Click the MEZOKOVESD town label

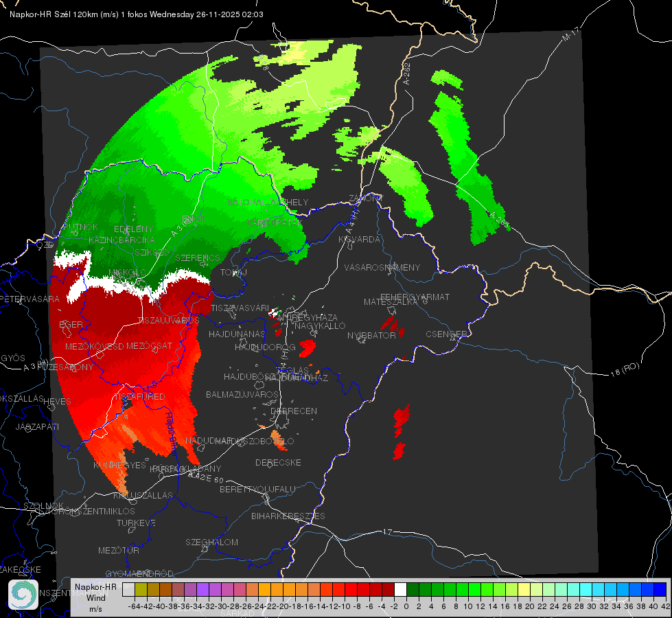click(x=95, y=346)
